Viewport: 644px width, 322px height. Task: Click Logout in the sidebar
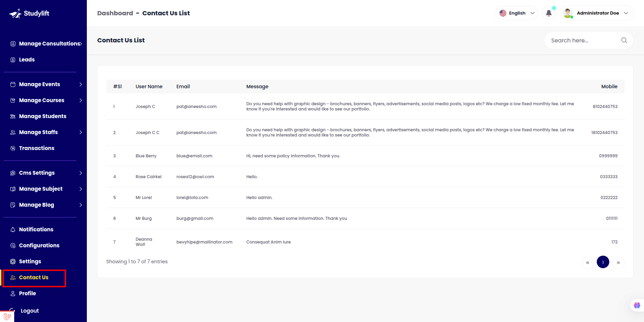point(30,311)
